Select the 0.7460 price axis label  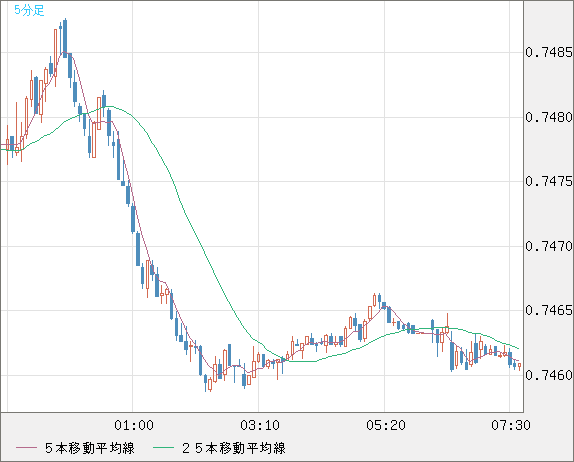pyautogui.click(x=549, y=375)
